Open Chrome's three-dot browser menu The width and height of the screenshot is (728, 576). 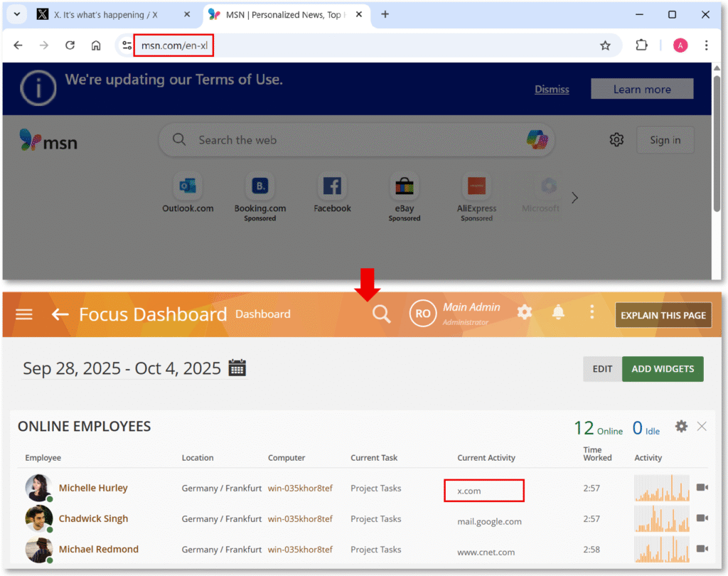(x=706, y=45)
